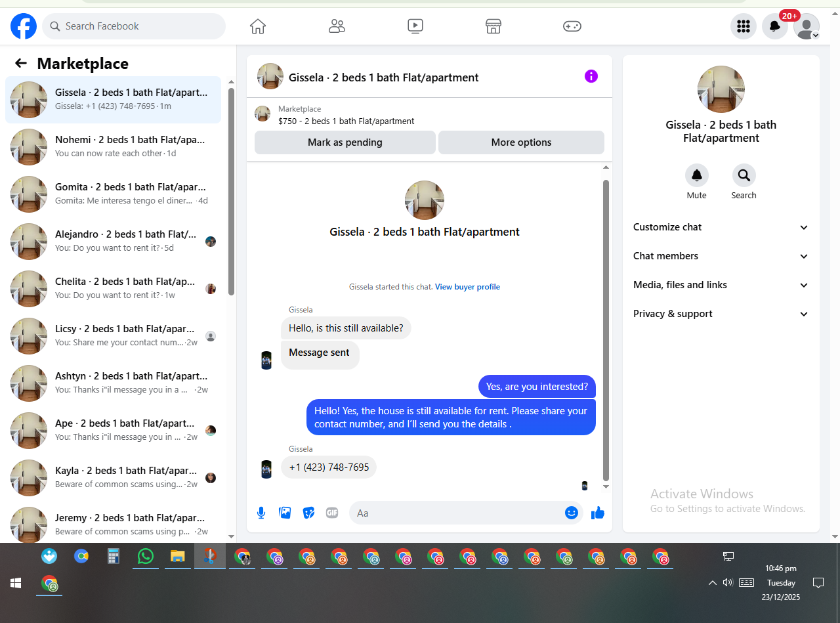Viewport: 840px width, 623px height.
Task: Open Calculator from the taskbar
Action: 113,556
